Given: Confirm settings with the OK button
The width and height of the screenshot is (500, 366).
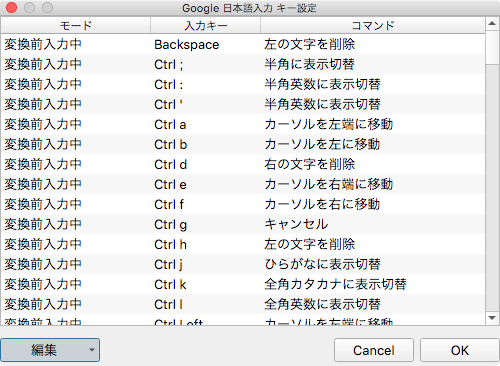Looking at the screenshot, I should tap(460, 350).
